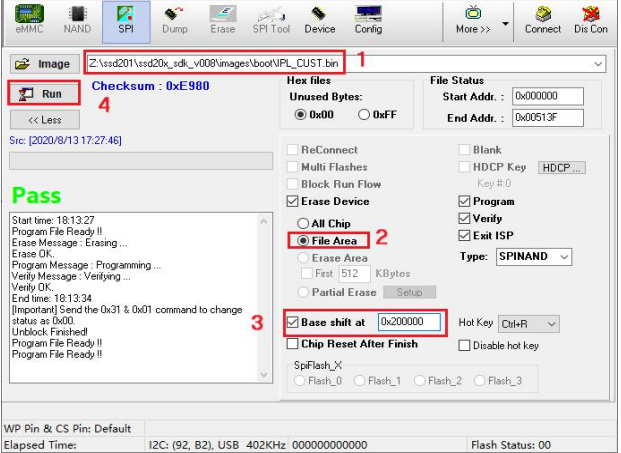Open the Device settings icon
Screen dimensions: 621x453
coord(320,21)
